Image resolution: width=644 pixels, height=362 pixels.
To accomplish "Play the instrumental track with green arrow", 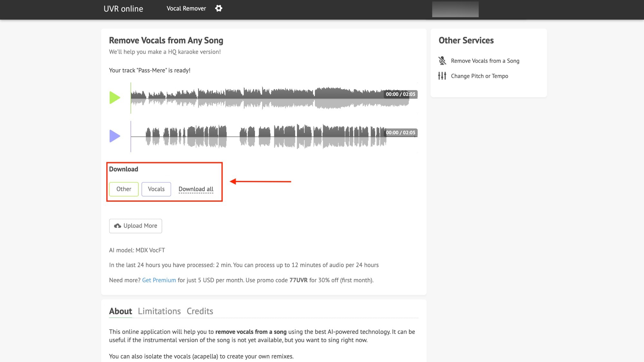I will click(115, 97).
